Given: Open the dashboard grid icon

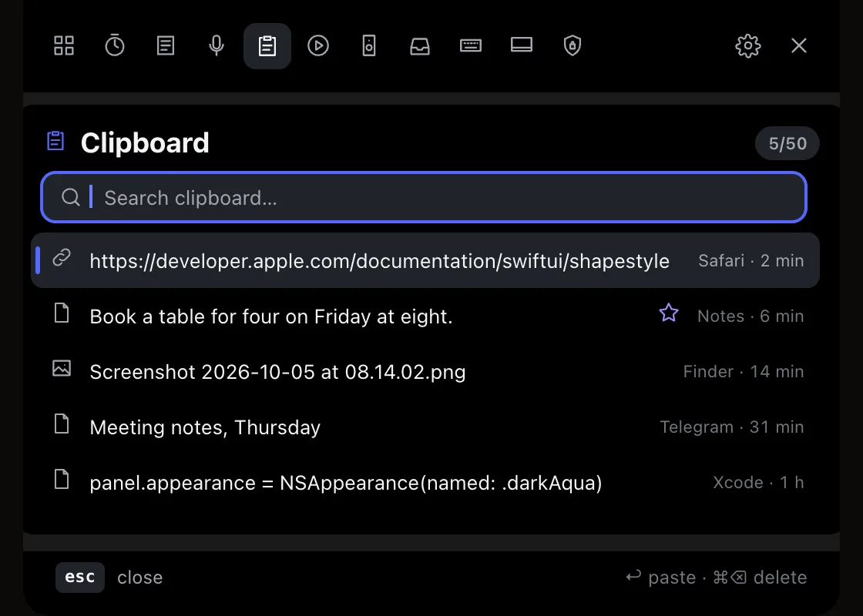Looking at the screenshot, I should [x=64, y=45].
